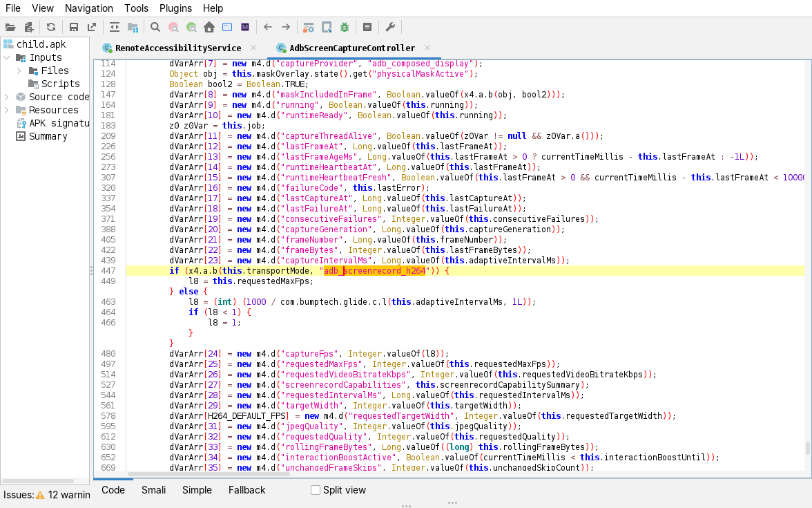
Task: Open the Tools menu
Action: (x=136, y=8)
